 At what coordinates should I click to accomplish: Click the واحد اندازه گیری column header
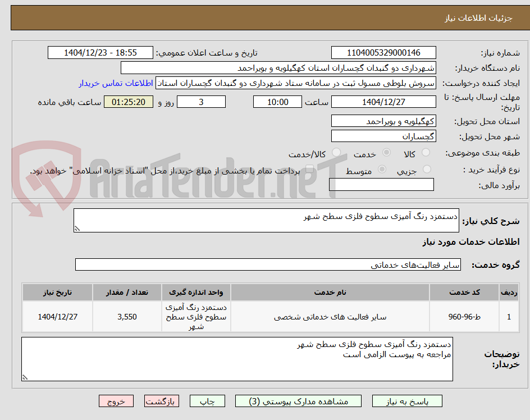tap(196, 292)
